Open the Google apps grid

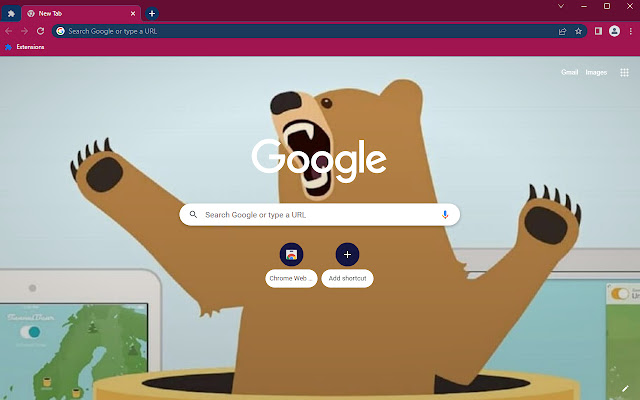click(624, 72)
